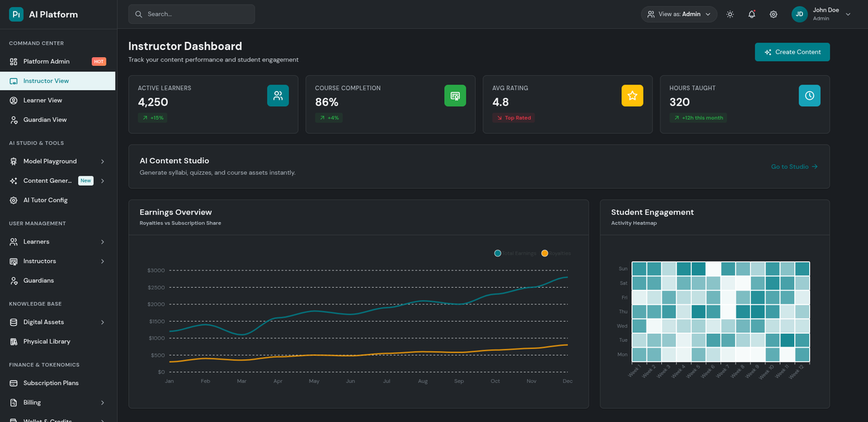Screen dimensions: 868x422
Task: Click the Active Learners people icon
Action: (x=278, y=95)
